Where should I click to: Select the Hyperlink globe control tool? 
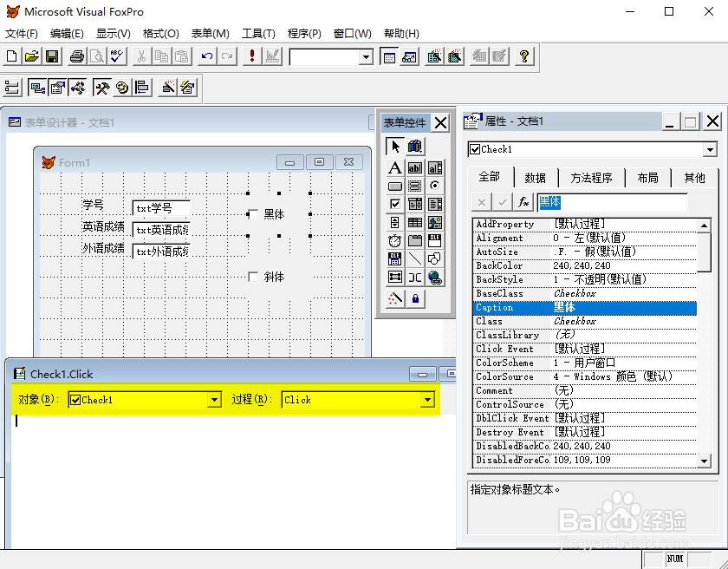point(435,278)
